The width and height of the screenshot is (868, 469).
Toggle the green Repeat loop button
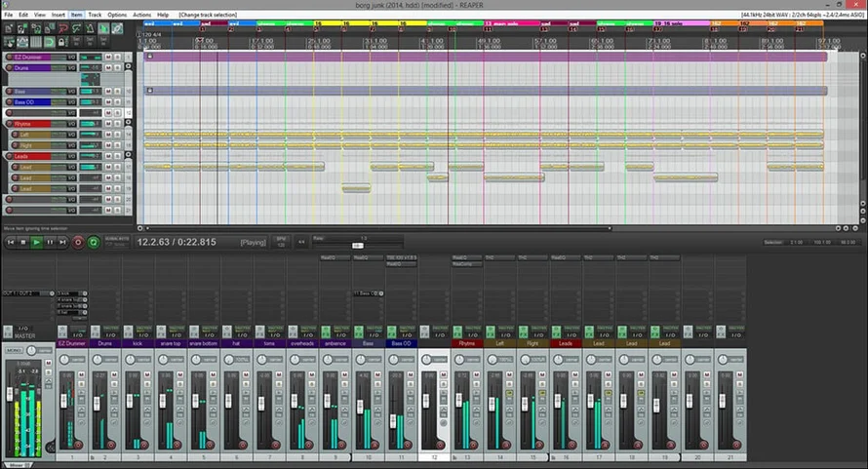pyautogui.click(x=93, y=242)
